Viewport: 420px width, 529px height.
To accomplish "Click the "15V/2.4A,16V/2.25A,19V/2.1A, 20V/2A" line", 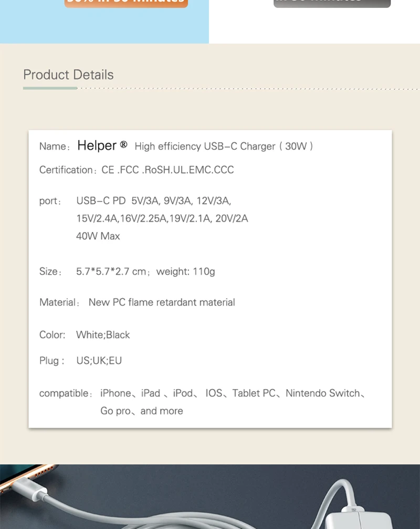I will [162, 219].
